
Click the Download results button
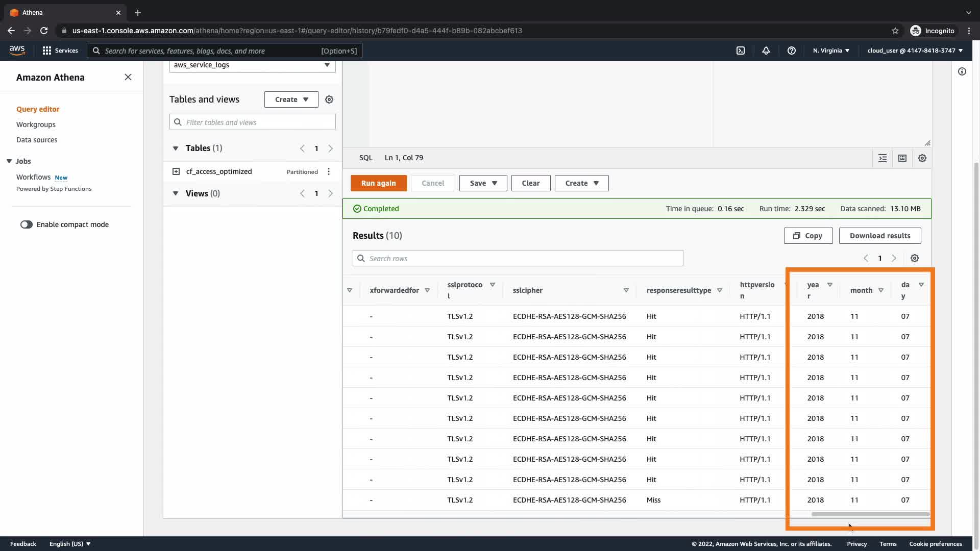[x=879, y=236]
